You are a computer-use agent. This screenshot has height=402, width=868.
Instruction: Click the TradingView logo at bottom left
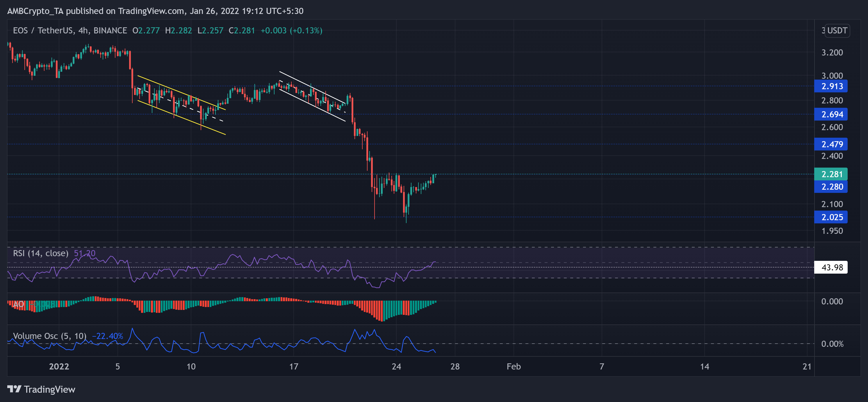[41, 390]
